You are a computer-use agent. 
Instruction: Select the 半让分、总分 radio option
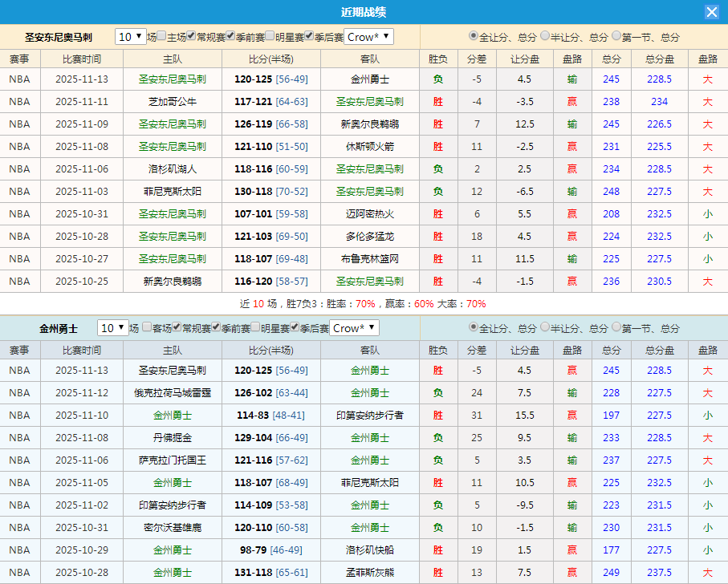point(544,36)
